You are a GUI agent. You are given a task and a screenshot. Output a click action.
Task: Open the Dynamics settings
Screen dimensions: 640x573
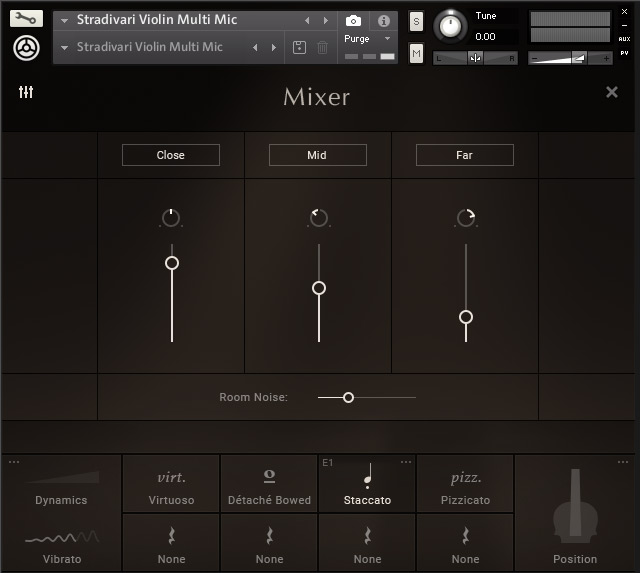61,500
